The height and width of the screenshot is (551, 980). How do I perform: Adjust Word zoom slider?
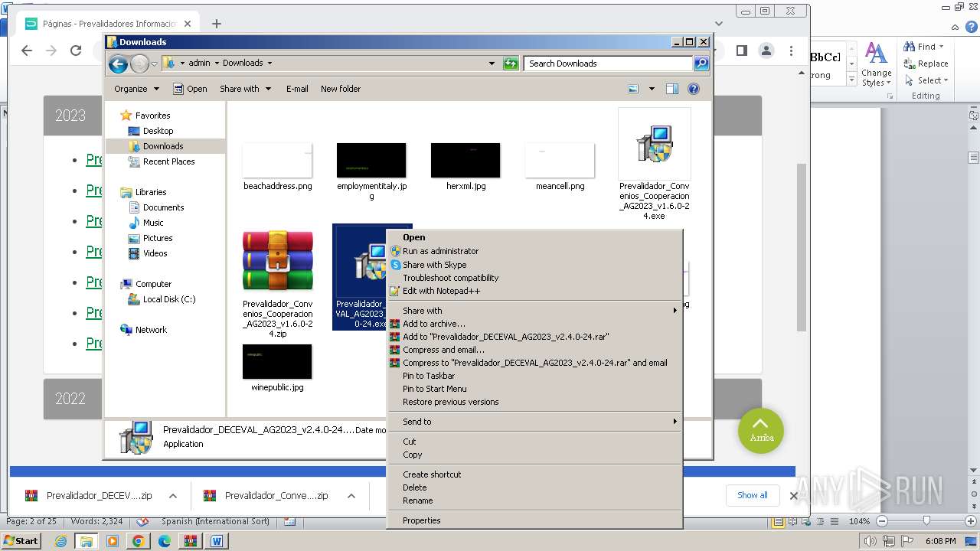coord(926,521)
